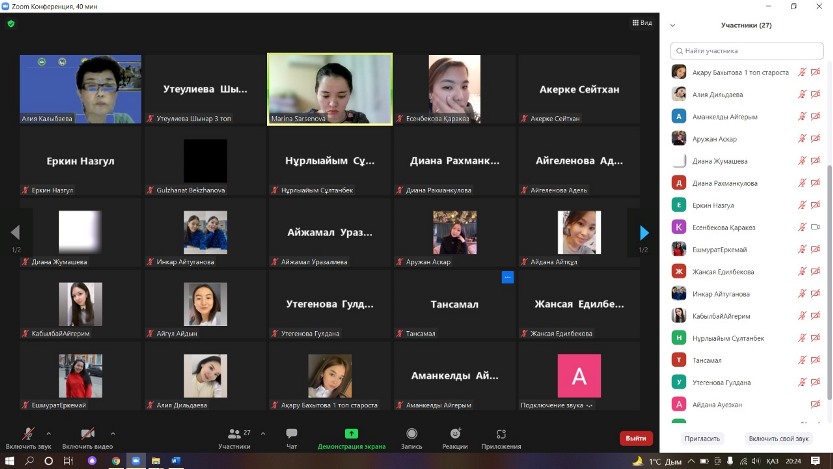Click the Найти участника search field
This screenshot has width=833, height=469.
coord(745,50)
